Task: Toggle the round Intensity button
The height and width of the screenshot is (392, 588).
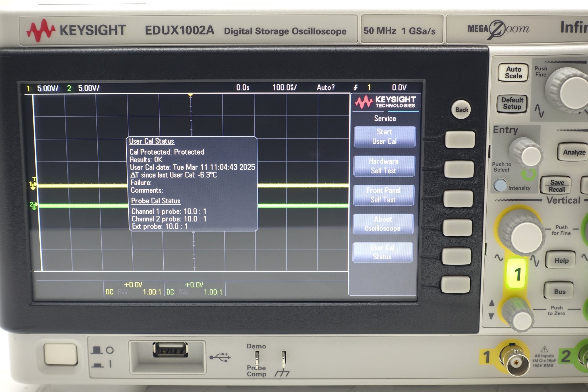Action: [500, 186]
